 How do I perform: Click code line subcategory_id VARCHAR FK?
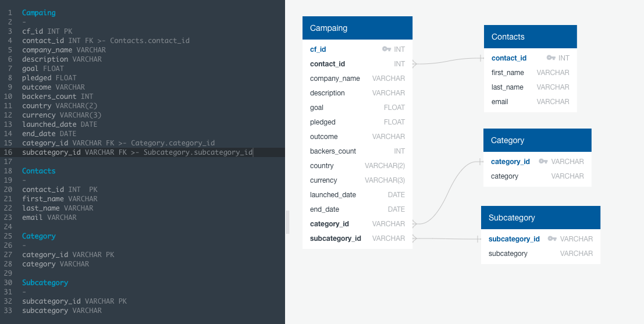point(137,152)
